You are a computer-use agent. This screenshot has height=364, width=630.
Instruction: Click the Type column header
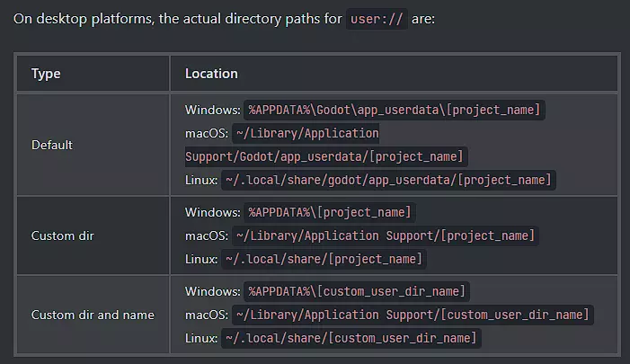[46, 74]
